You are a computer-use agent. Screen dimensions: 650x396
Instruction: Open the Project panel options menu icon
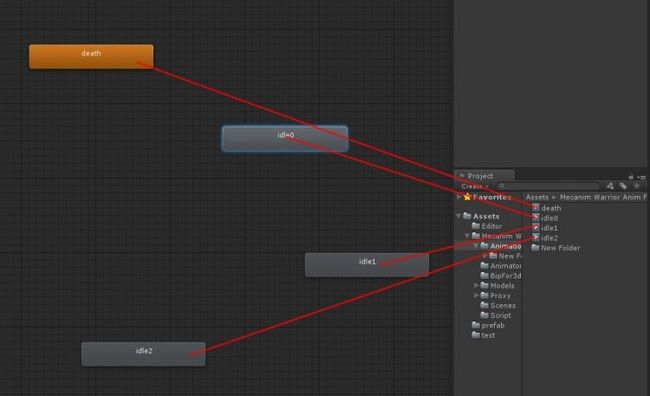click(642, 177)
